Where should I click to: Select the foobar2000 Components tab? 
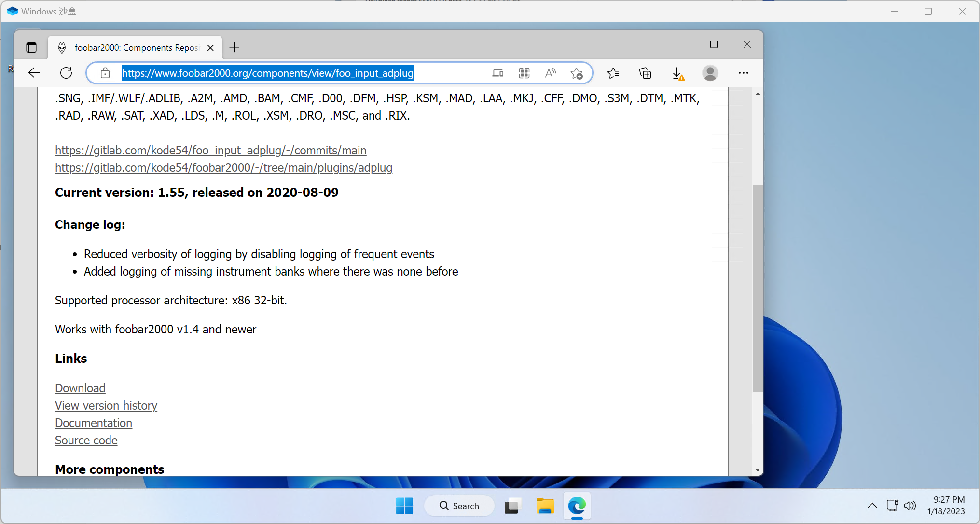pos(137,47)
